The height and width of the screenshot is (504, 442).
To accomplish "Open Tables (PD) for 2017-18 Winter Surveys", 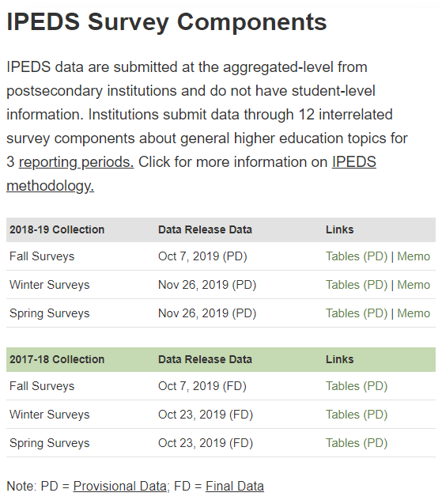I will point(357,415).
